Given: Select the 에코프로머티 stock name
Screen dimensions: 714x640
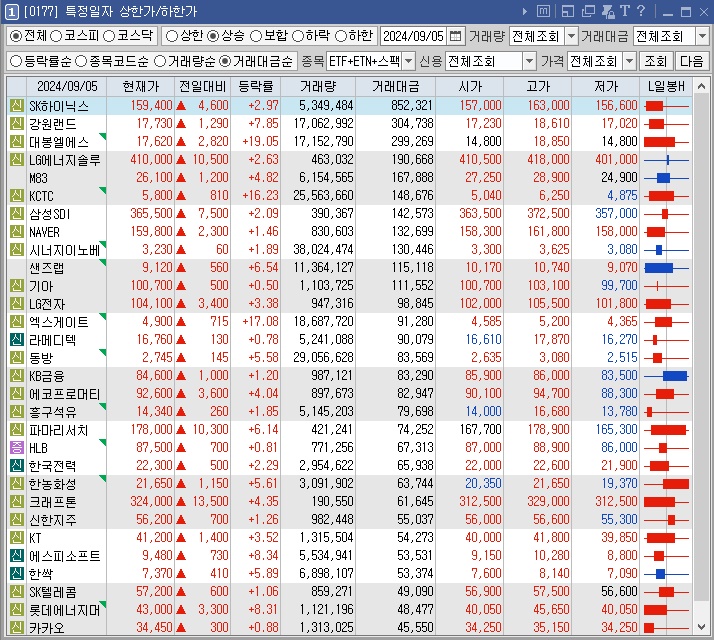Looking at the screenshot, I should (x=65, y=394).
